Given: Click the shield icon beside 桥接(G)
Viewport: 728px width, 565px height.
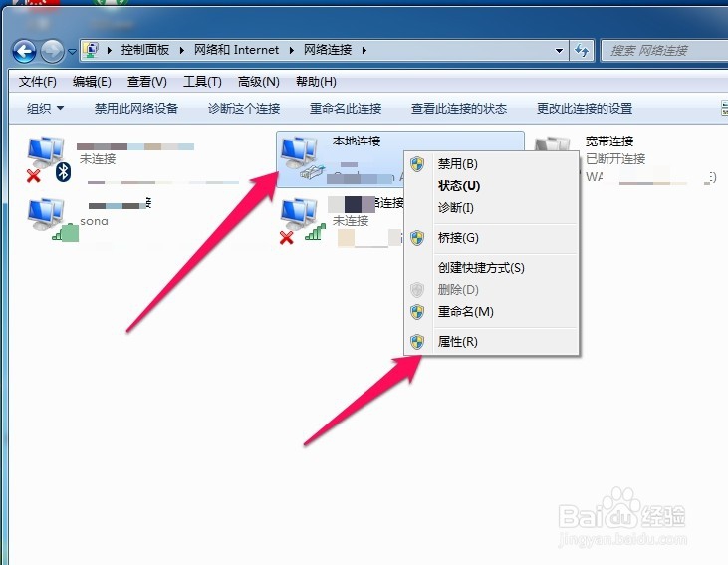Looking at the screenshot, I should click(x=417, y=238).
